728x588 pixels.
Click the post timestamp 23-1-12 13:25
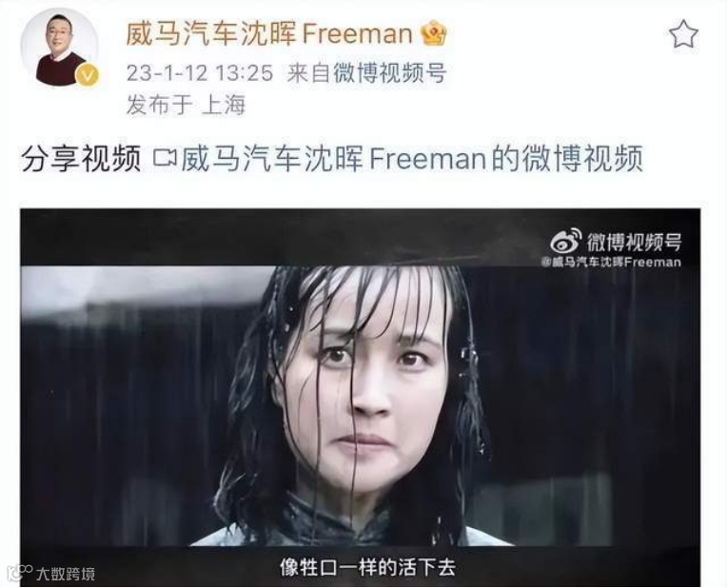coord(200,73)
